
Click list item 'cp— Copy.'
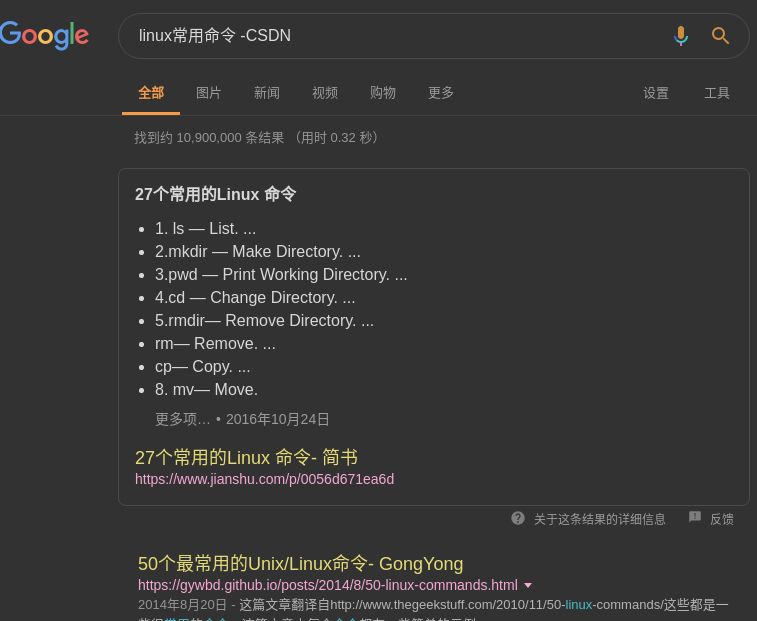click(202, 367)
